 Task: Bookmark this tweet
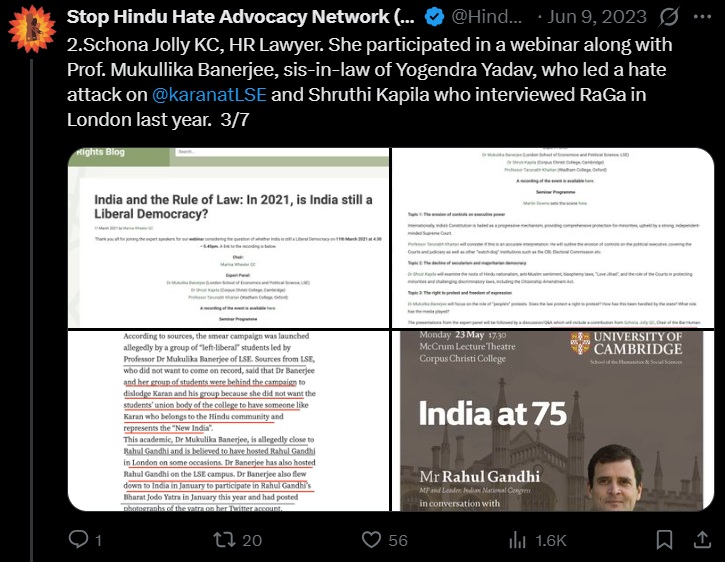click(x=664, y=540)
